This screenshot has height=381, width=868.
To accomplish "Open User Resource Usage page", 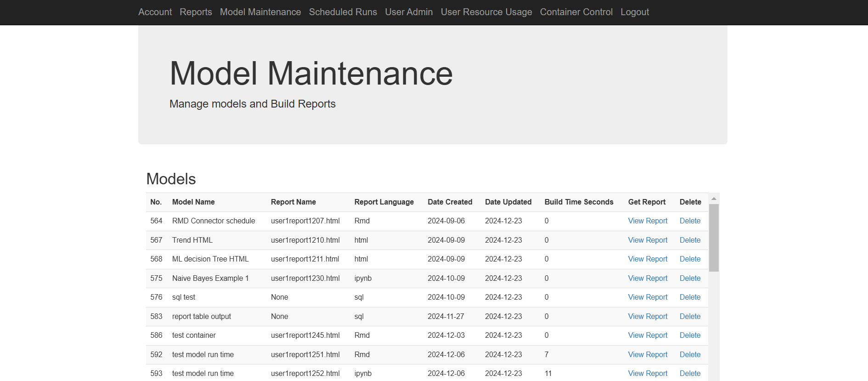I will (486, 12).
